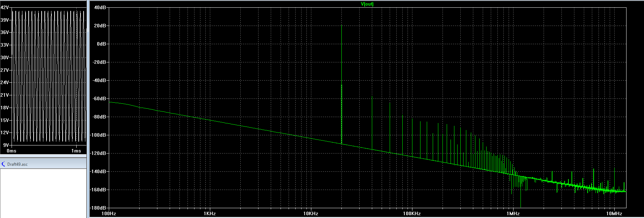Click the 18V label on the waveform axis
Screen dimensions: 644x218
pos(5,108)
